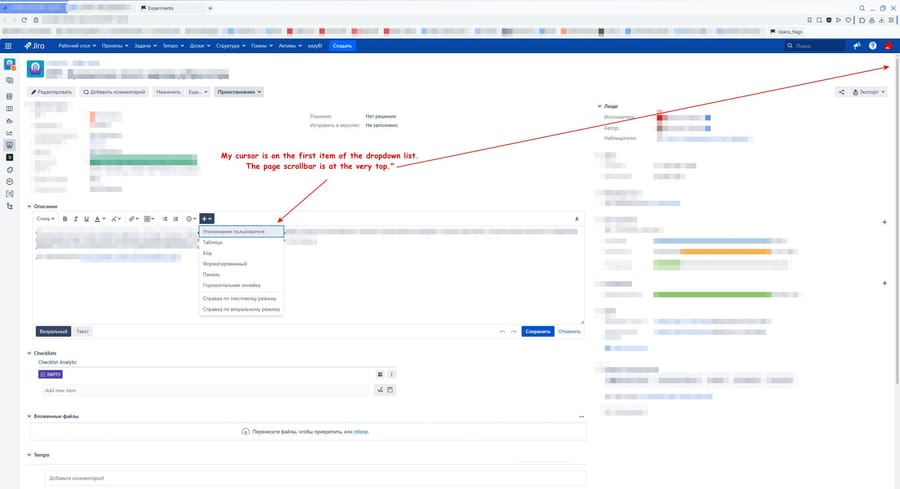Click the underline formatting icon
The width and height of the screenshot is (900, 489).
[x=86, y=218]
